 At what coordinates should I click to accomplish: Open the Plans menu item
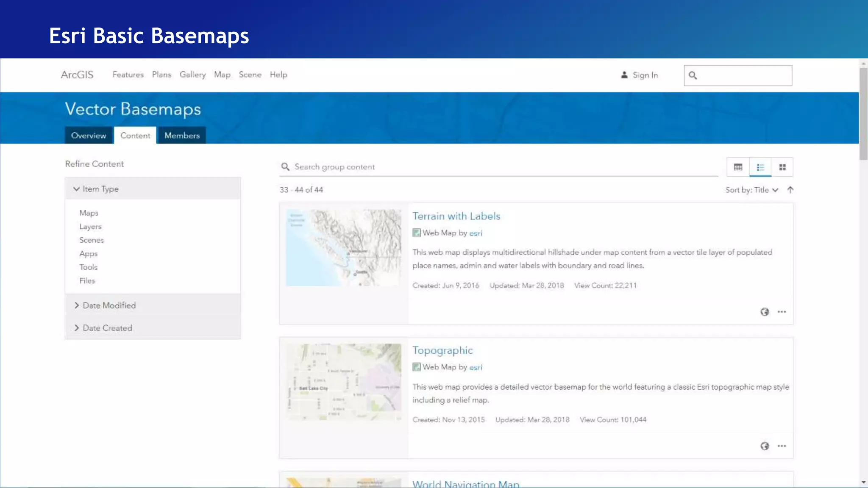(161, 75)
